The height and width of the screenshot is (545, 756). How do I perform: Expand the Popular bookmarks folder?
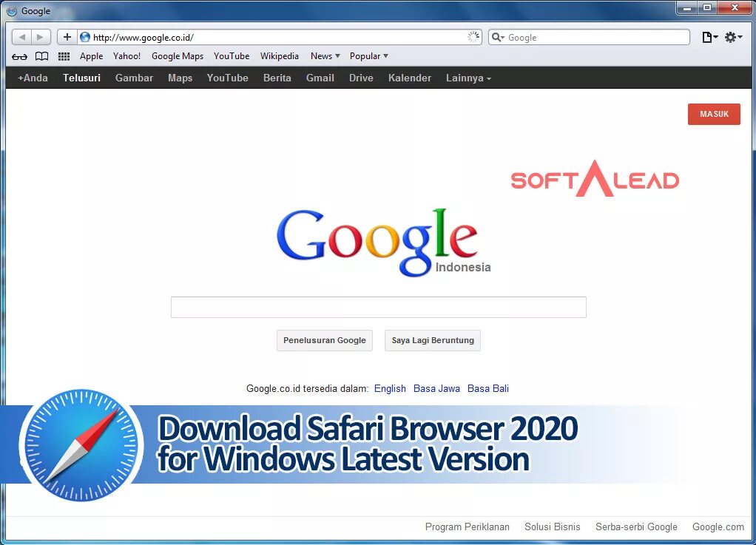pos(369,56)
